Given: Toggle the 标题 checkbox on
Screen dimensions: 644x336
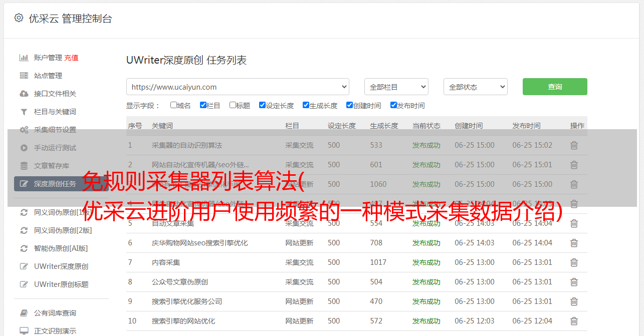Looking at the screenshot, I should 233,105.
